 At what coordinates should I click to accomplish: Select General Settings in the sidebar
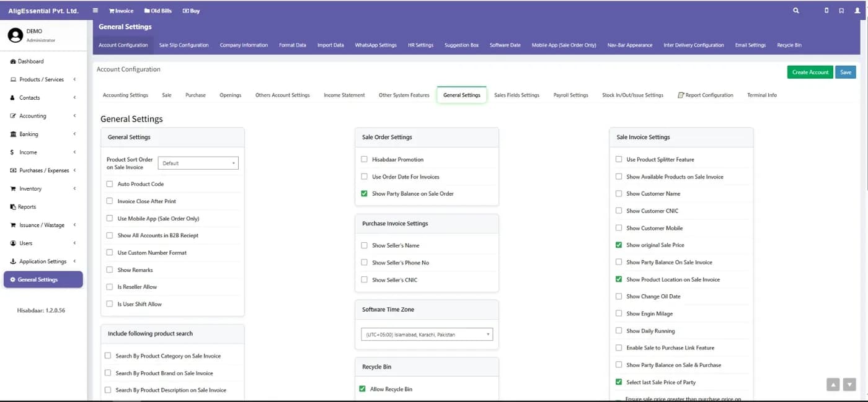pyautogui.click(x=43, y=279)
